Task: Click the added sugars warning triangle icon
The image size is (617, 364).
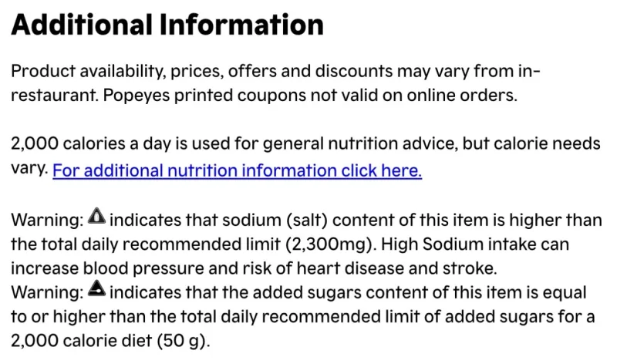Action: click(98, 292)
